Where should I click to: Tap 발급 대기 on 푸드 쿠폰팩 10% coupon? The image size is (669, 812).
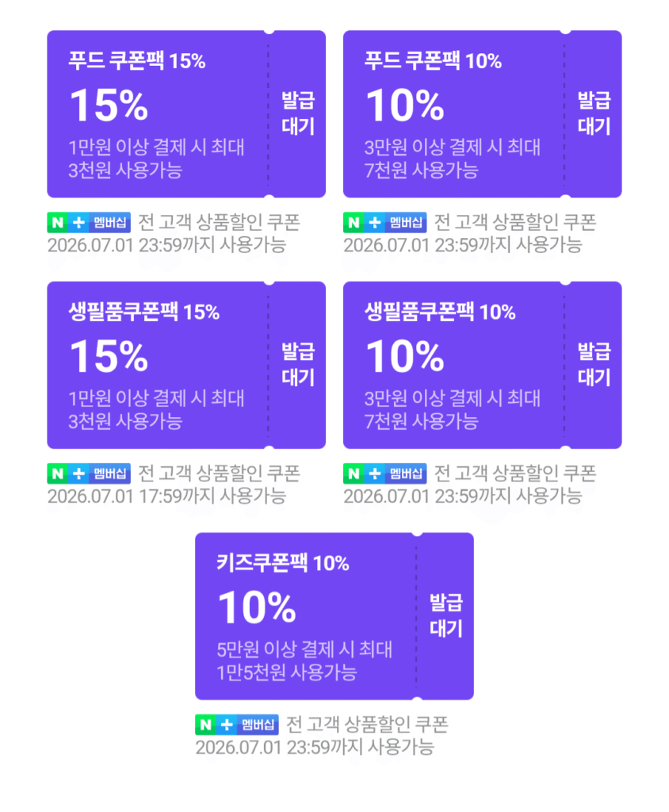point(594,113)
